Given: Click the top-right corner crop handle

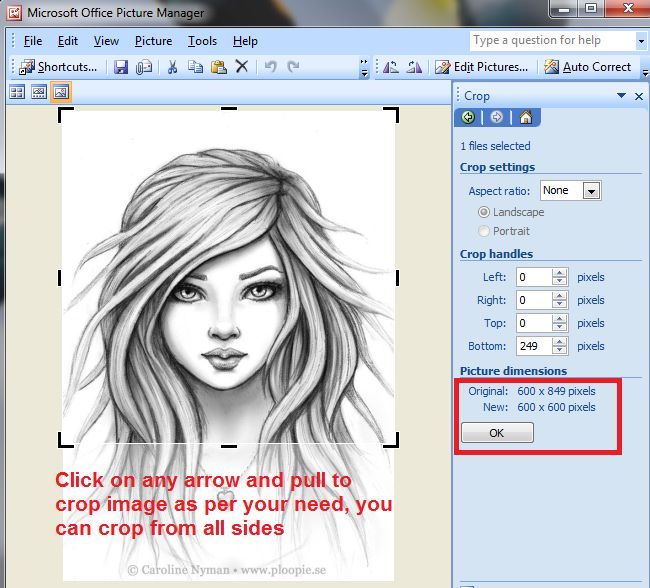Looking at the screenshot, I should (391, 115).
